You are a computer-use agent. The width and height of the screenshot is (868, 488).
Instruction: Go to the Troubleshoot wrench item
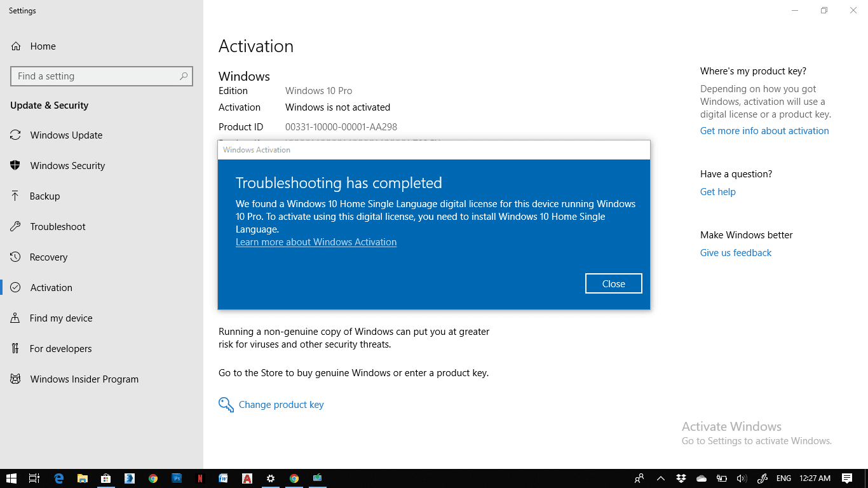pos(15,226)
